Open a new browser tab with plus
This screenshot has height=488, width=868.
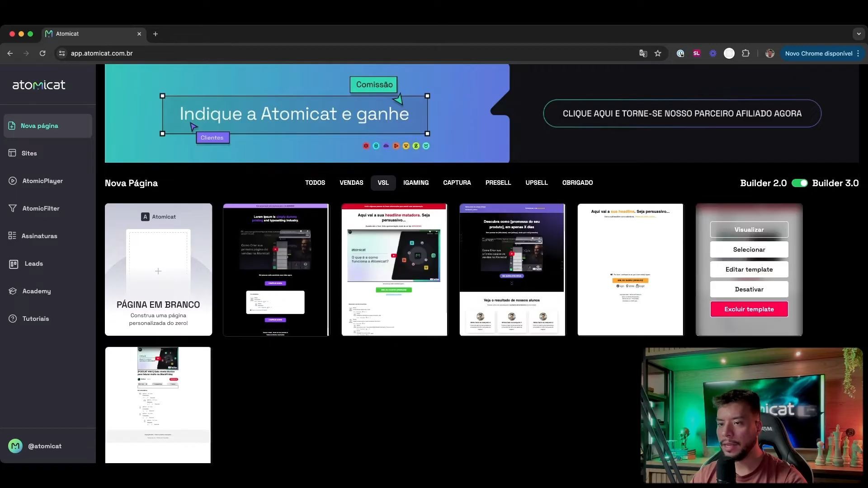[x=156, y=34]
